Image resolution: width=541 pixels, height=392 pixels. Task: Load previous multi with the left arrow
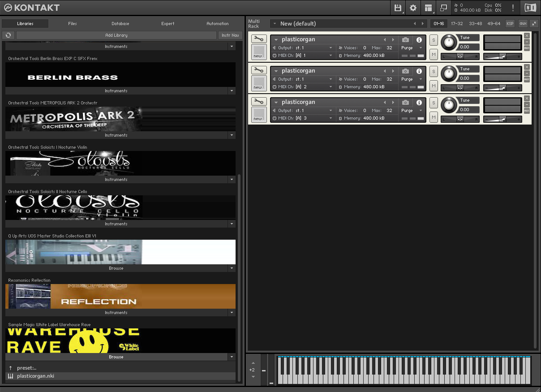tap(415, 24)
